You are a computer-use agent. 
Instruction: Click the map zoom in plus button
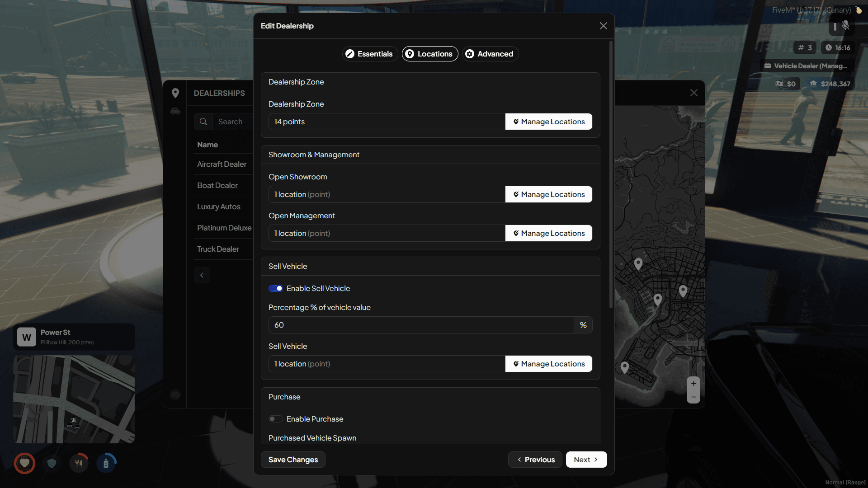pos(693,384)
